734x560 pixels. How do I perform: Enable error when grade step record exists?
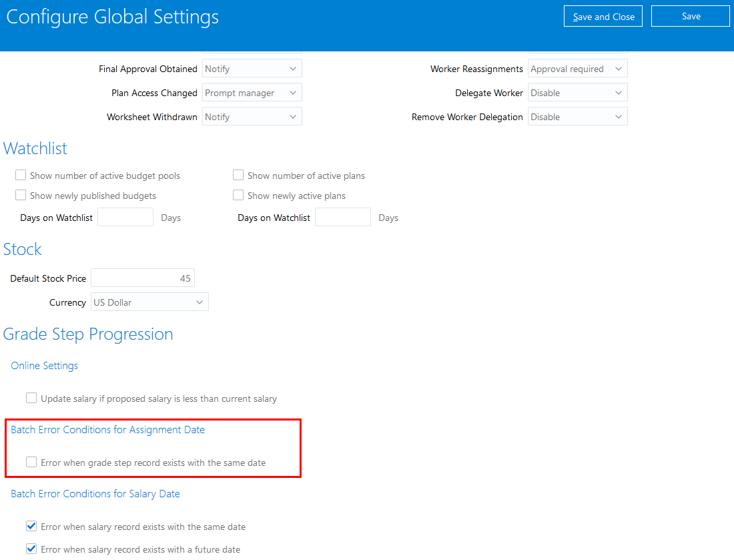(x=31, y=463)
